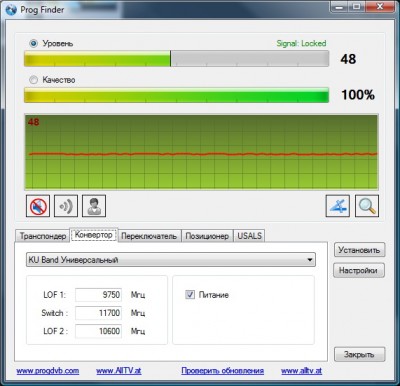The image size is (400, 386).
Task: Click the mute sound icon
Action: click(x=38, y=206)
